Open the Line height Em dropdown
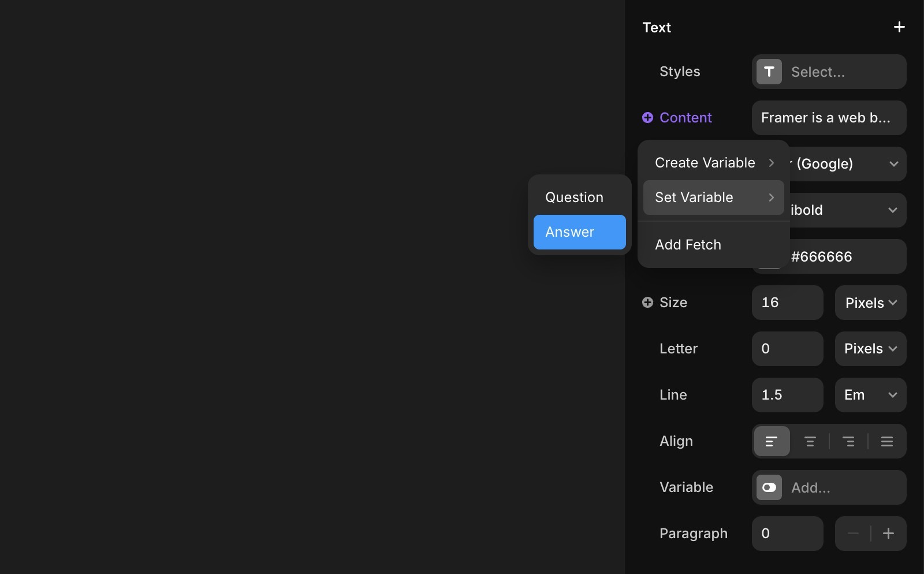Viewport: 924px width, 574px height. pyautogui.click(x=871, y=395)
